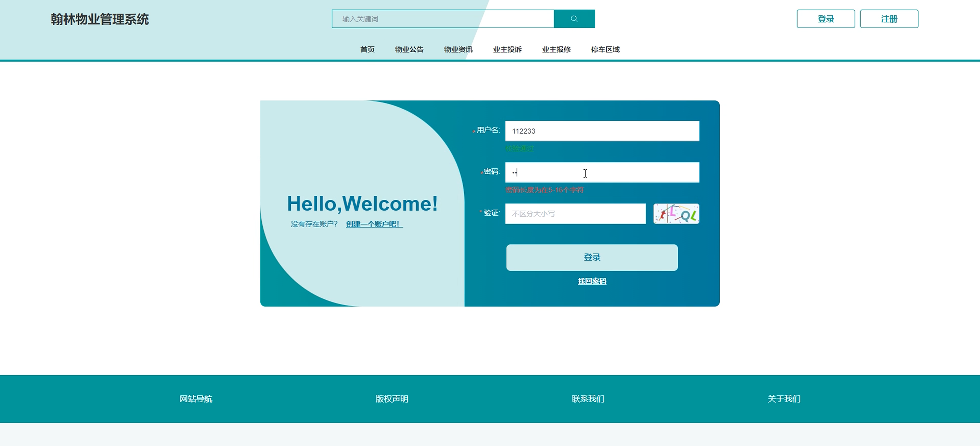
Task: Click the header 登录 button
Action: 825,19
